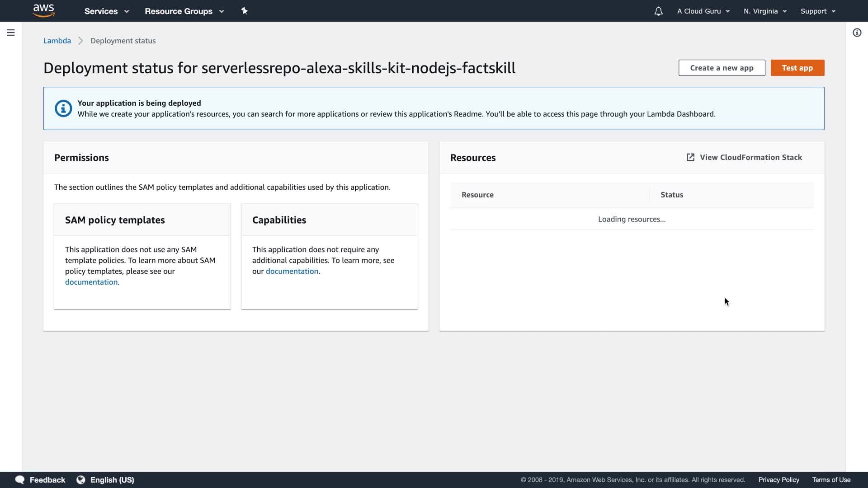Click the Create a new app button
This screenshot has width=868, height=488.
(722, 68)
